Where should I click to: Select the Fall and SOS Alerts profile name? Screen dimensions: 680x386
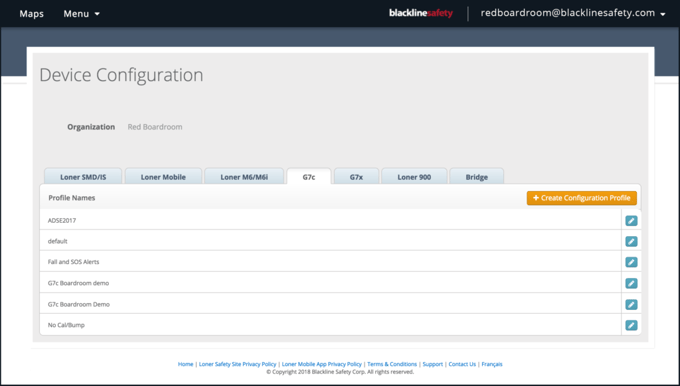[73, 262]
